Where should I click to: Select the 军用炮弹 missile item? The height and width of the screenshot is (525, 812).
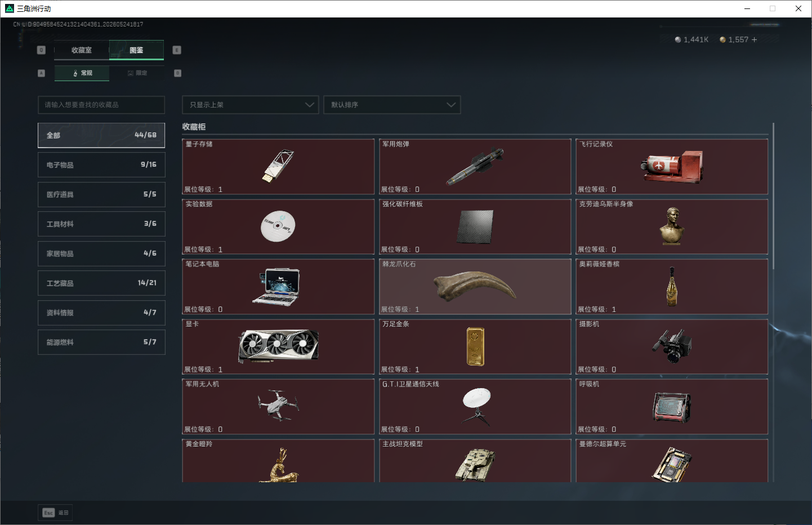click(475, 166)
